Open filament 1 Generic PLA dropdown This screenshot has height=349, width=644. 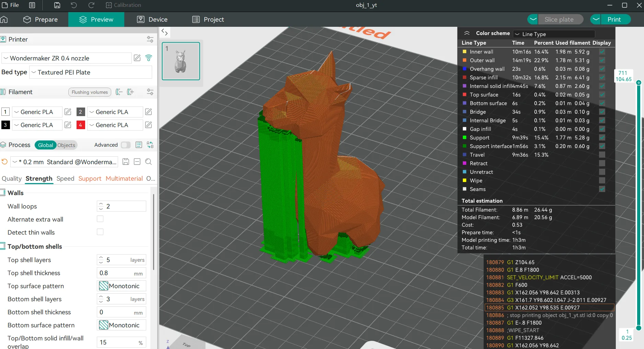coord(37,112)
